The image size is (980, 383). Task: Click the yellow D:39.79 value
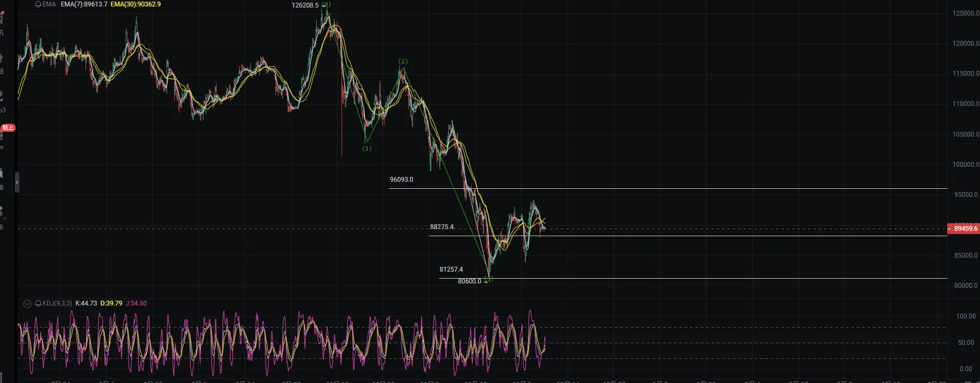pyautogui.click(x=111, y=303)
